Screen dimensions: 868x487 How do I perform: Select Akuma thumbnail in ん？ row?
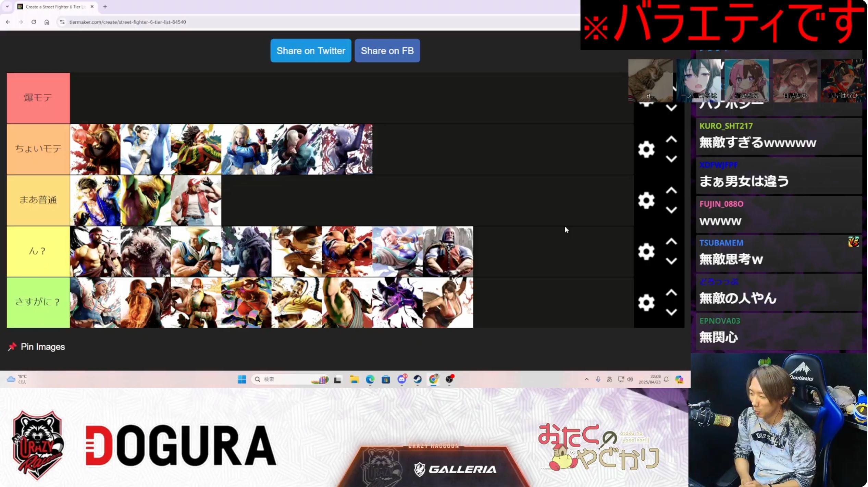tap(146, 252)
